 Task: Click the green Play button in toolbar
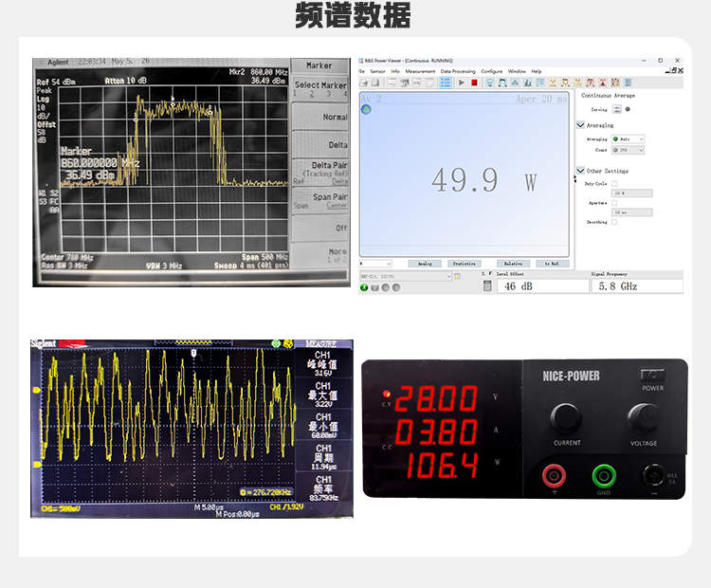(x=462, y=83)
